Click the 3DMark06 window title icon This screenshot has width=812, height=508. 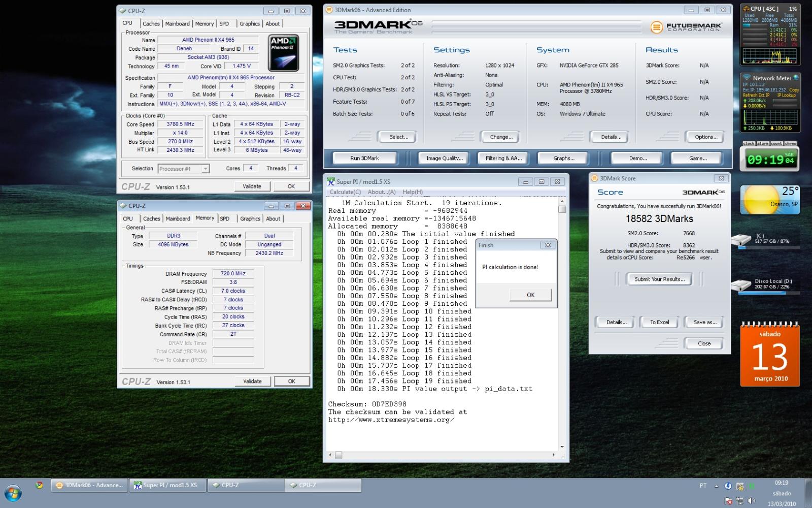click(x=329, y=10)
